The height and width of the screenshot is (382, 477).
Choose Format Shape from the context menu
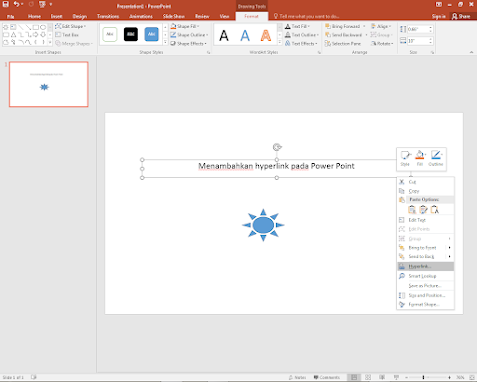[426, 304]
